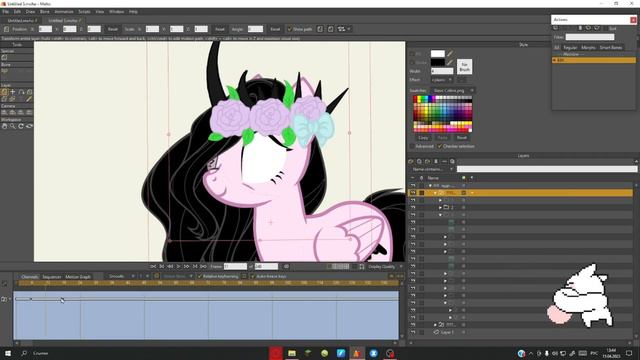Click the red recording app taskbar icon
Screen dimensions: 640x360
point(276,353)
